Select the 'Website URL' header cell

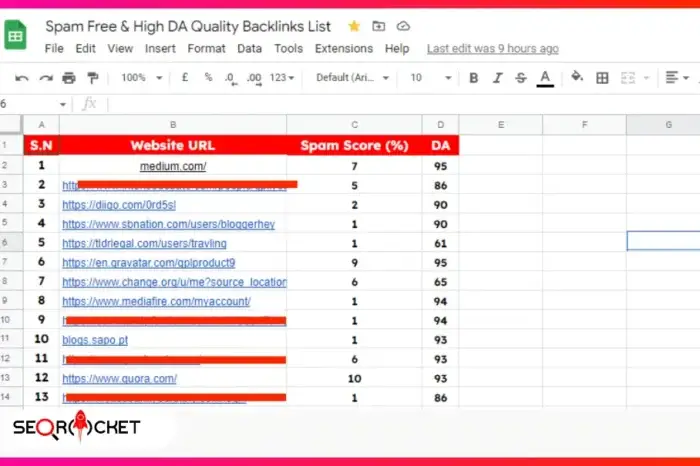173,146
